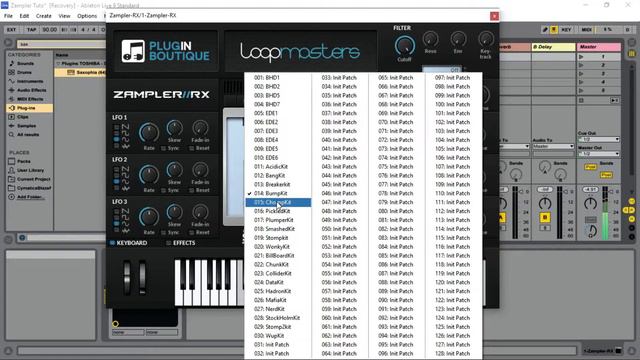Enable Sync for LFO 3
640x360 pixels.
coord(163,232)
